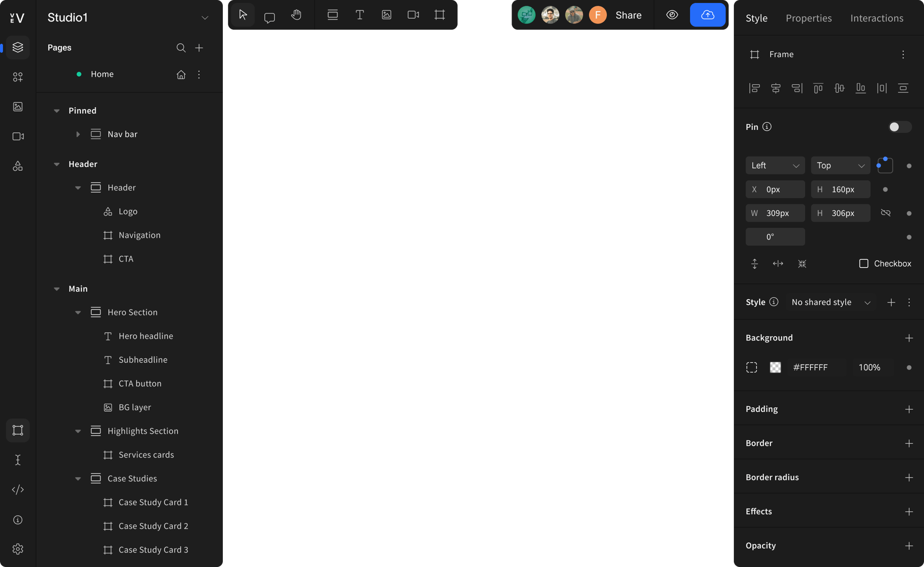
Task: Click the Share button
Action: pos(629,15)
